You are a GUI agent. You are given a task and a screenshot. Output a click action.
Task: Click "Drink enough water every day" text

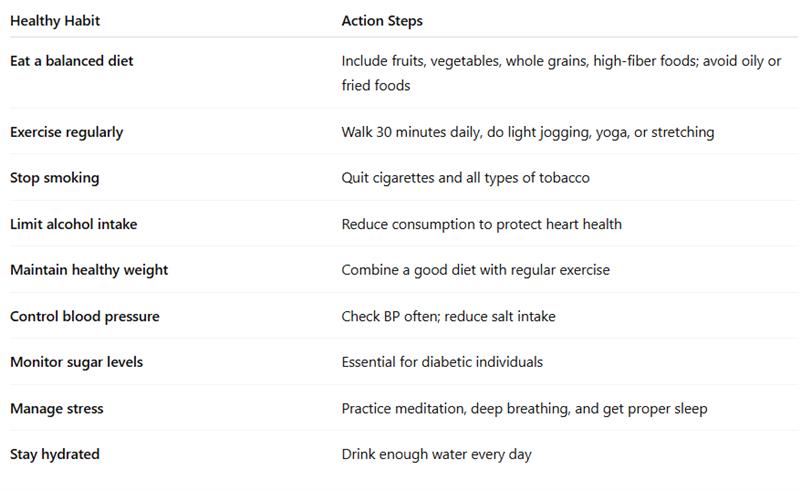(x=436, y=454)
